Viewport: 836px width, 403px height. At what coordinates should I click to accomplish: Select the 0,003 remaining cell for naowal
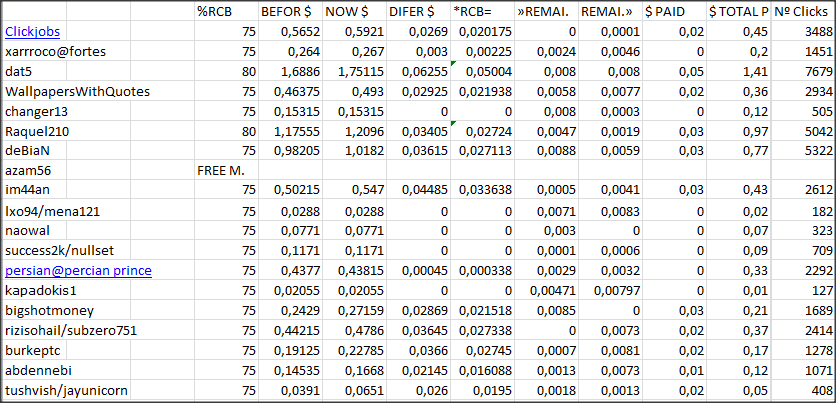(546, 231)
